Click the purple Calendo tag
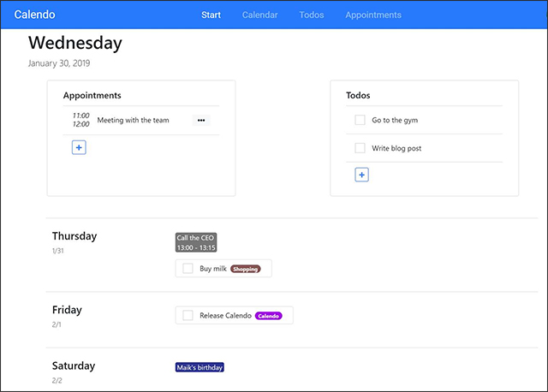Screen dimensions: 548x392 pyautogui.click(x=268, y=316)
